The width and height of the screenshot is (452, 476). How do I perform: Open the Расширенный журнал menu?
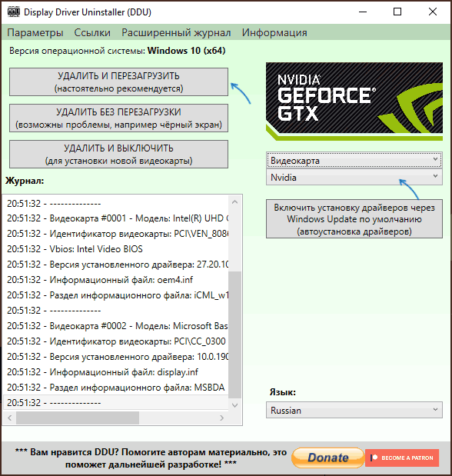coord(176,32)
